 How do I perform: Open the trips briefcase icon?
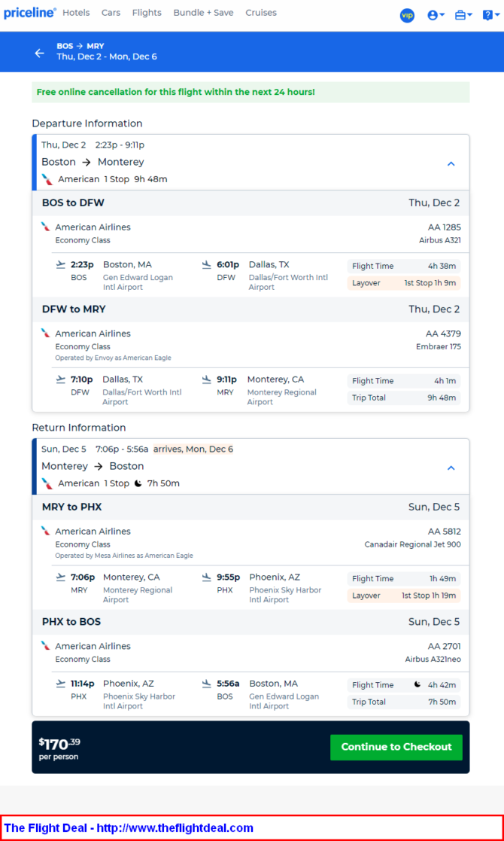(460, 16)
